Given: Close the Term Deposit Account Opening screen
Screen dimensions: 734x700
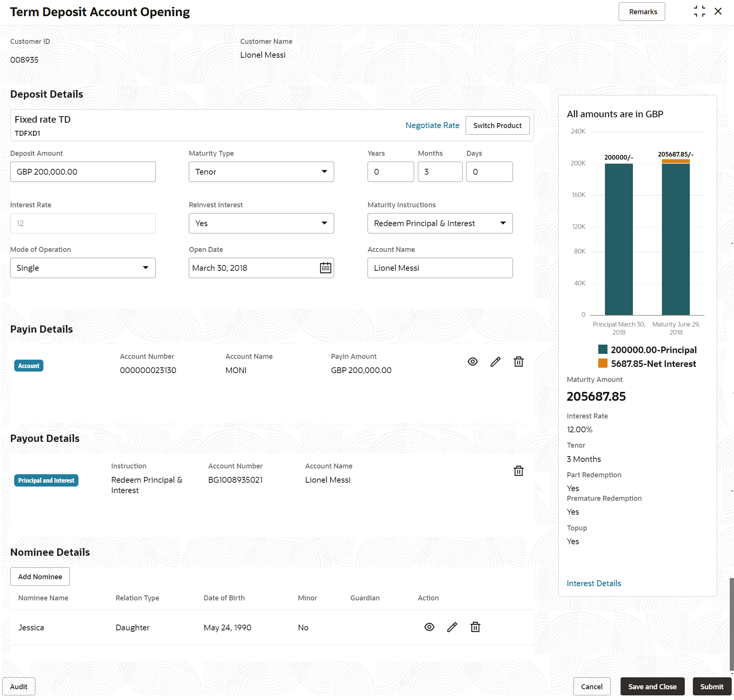Looking at the screenshot, I should (x=718, y=12).
